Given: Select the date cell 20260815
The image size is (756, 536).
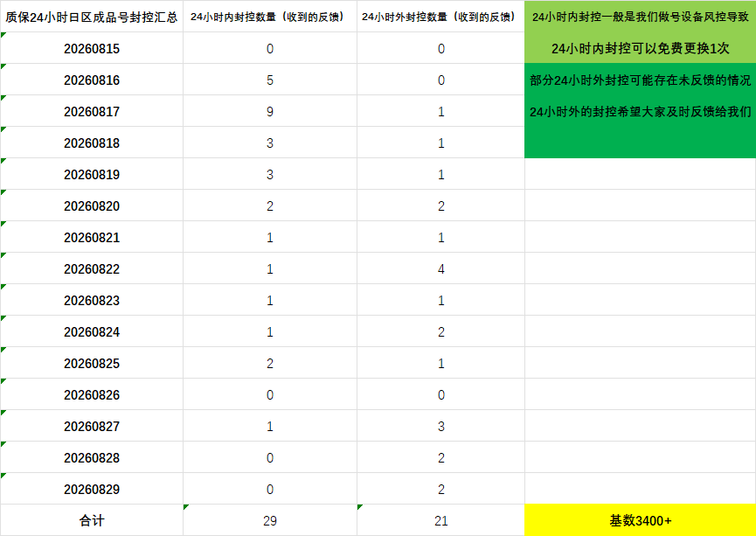Looking at the screenshot, I should (92, 48).
